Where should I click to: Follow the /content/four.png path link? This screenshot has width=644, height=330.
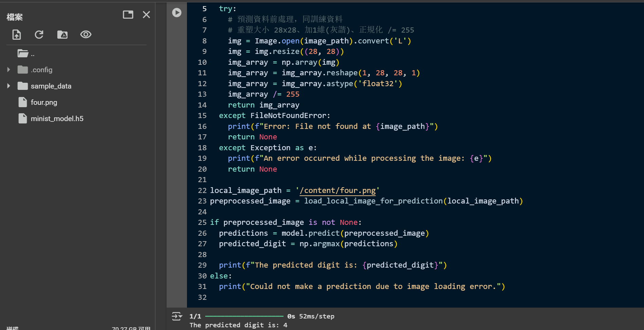[338, 191]
